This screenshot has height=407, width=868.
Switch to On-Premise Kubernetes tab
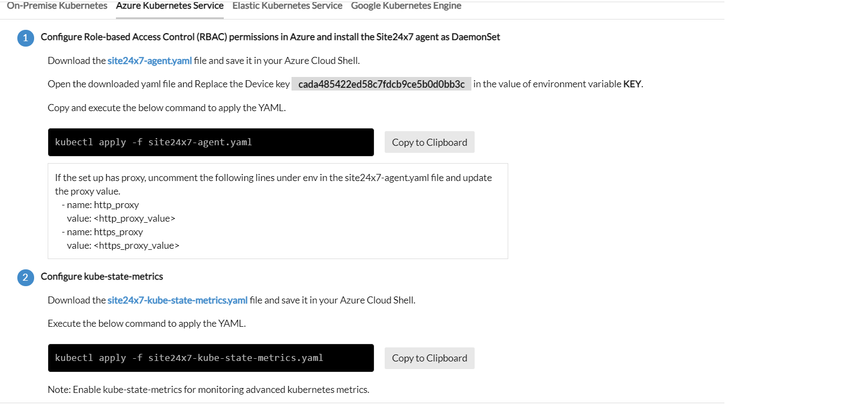[57, 6]
